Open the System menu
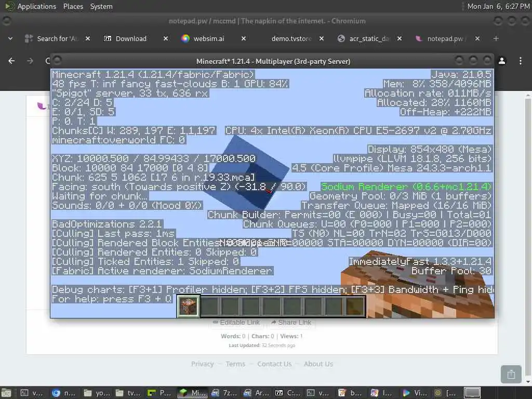Screen dimensions: 532x399 (101, 6)
